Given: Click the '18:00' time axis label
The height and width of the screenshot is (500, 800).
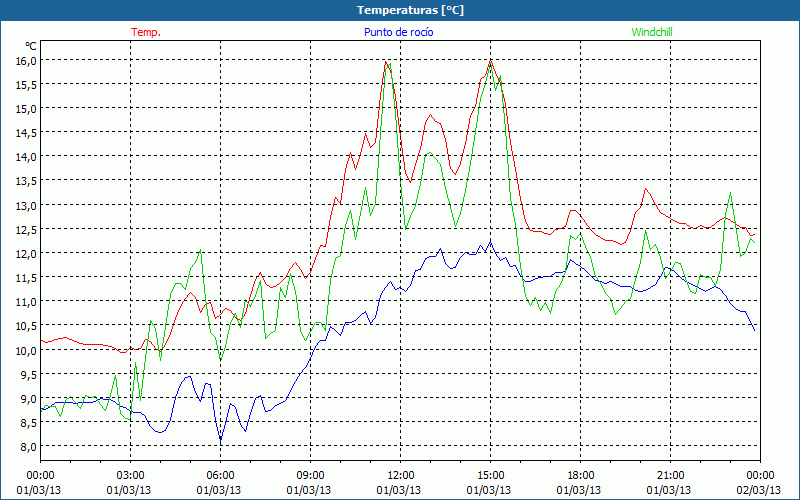Looking at the screenshot, I should pos(580,476).
